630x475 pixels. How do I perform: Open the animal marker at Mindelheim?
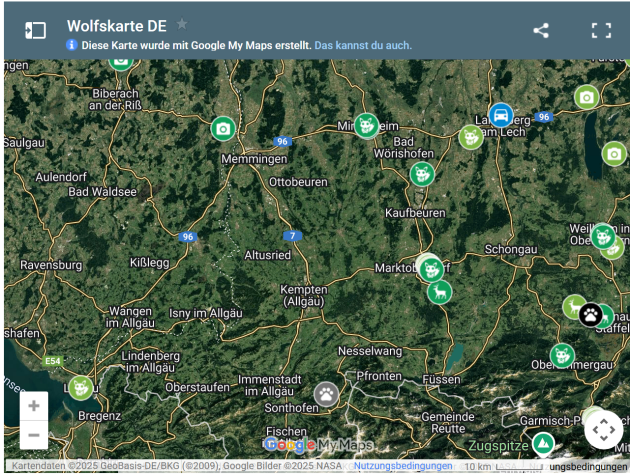pos(366,125)
